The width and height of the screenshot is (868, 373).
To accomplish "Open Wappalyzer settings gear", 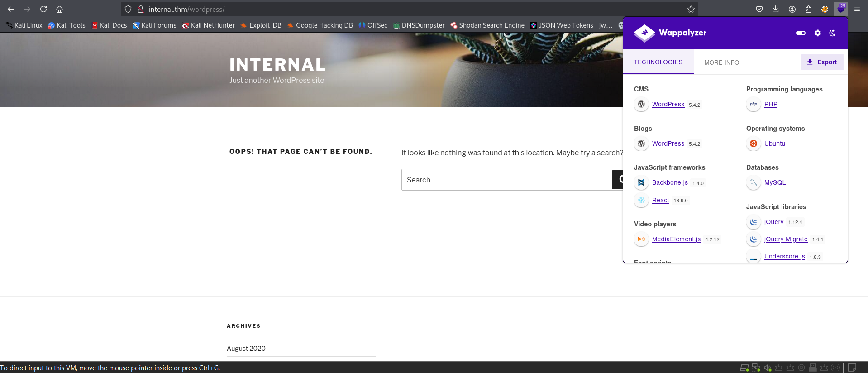I will click(x=817, y=33).
